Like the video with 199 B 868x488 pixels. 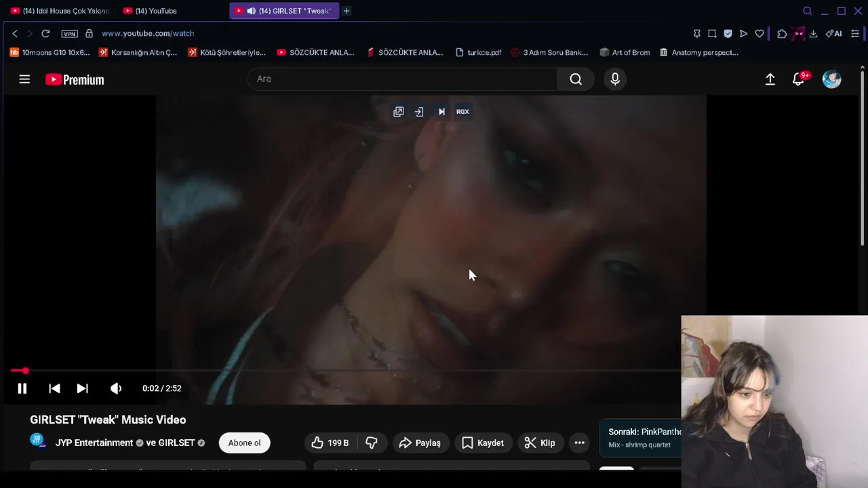tap(330, 443)
